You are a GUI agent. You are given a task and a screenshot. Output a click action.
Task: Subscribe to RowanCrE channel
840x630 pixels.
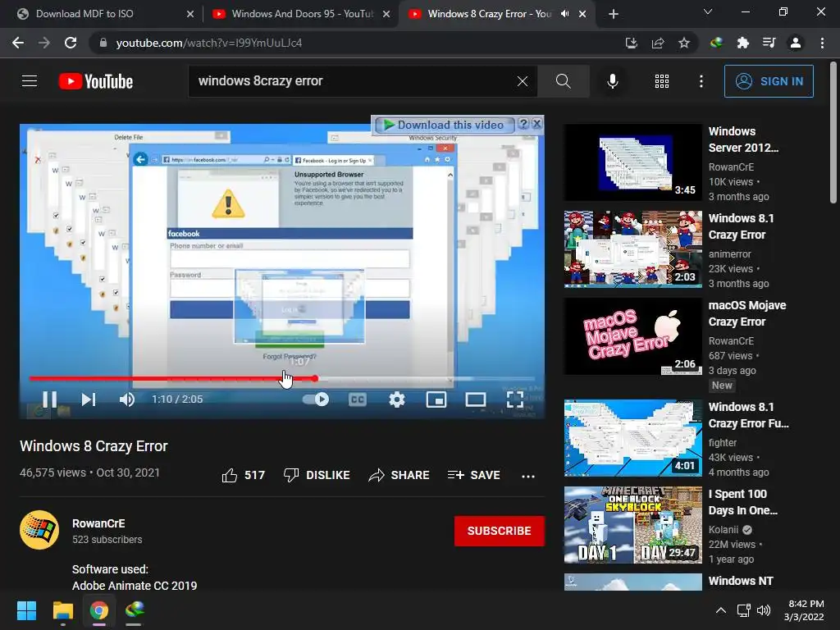500,531
